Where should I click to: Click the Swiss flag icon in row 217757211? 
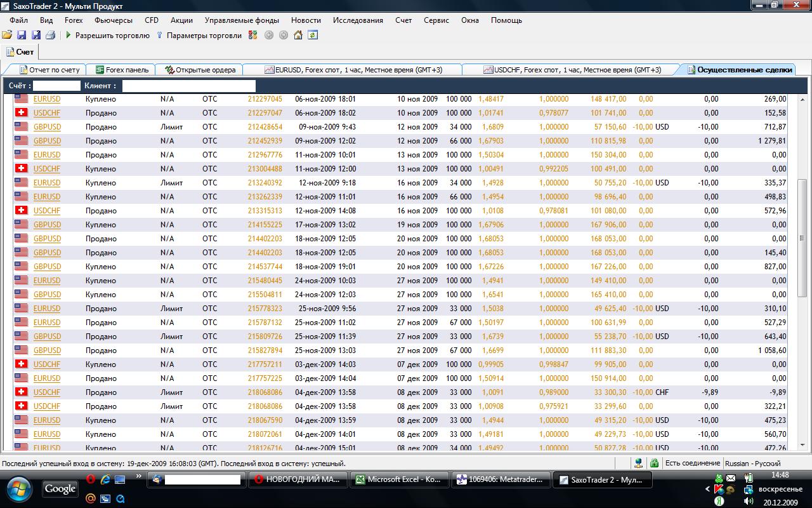pos(22,364)
